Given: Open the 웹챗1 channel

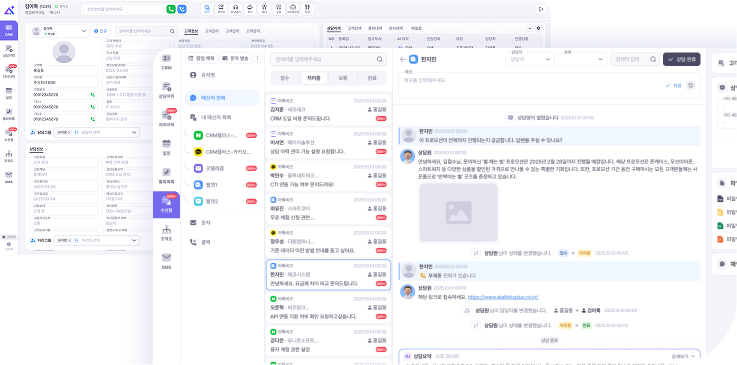Looking at the screenshot, I should (225, 185).
